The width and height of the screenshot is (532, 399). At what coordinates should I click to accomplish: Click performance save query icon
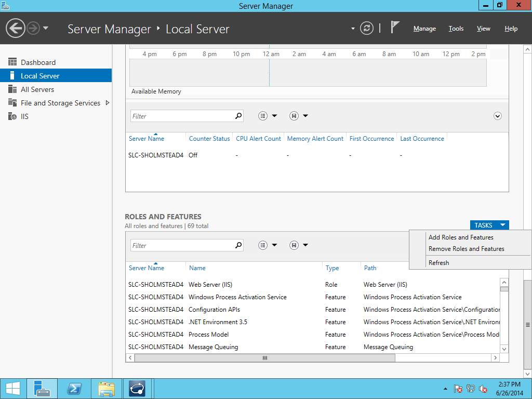pos(294,116)
